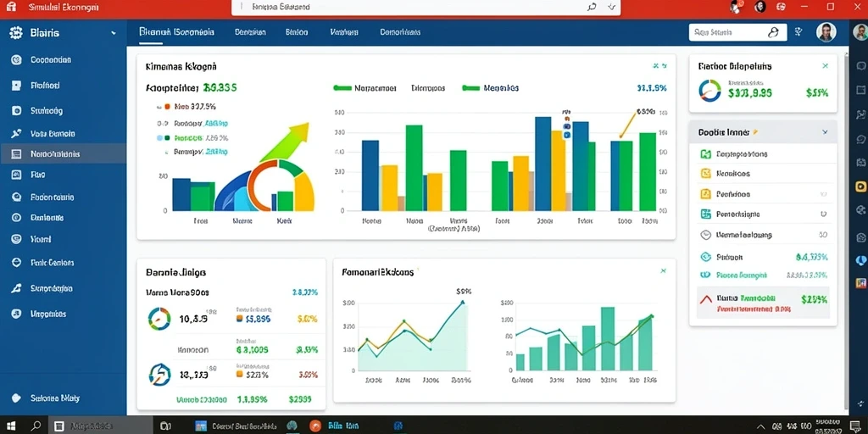Close the top-right summary card with X

(x=826, y=66)
